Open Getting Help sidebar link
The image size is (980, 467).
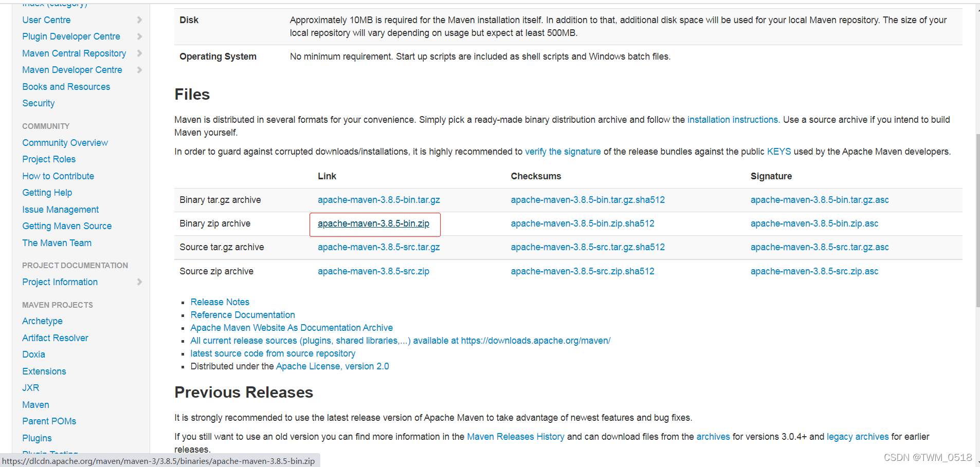tap(47, 193)
